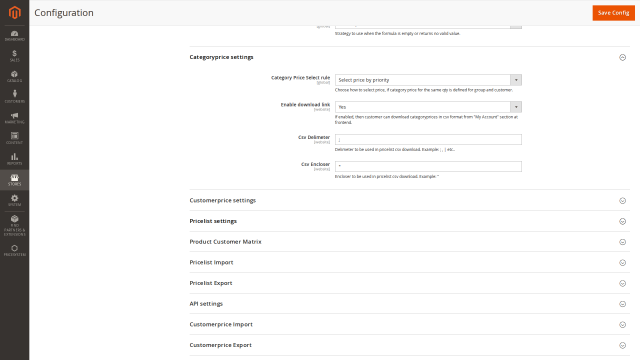Screen dimensions: 640x360
Task: Expand the Customerprice Export section
Action: tap(622, 345)
